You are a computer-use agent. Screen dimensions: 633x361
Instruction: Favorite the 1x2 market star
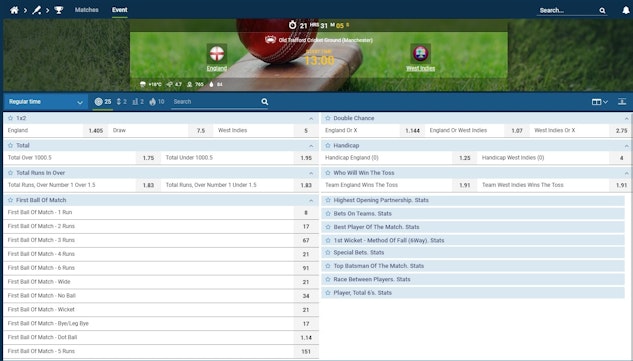10,118
